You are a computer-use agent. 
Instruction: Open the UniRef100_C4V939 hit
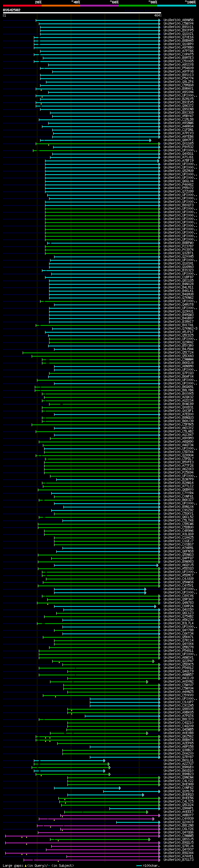pos(178,819)
